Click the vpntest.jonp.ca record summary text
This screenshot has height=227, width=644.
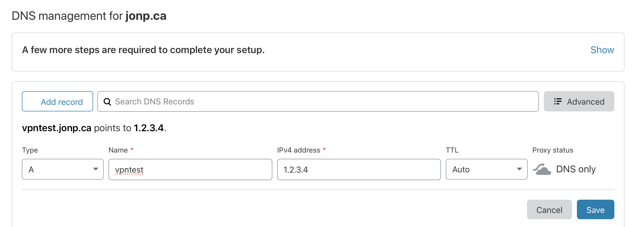(x=57, y=128)
